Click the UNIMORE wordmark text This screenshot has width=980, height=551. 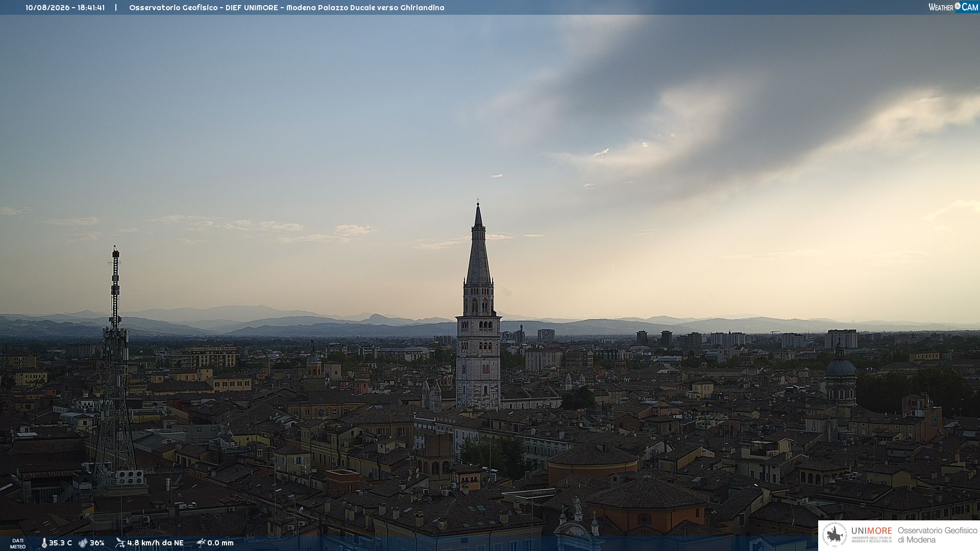click(x=872, y=531)
